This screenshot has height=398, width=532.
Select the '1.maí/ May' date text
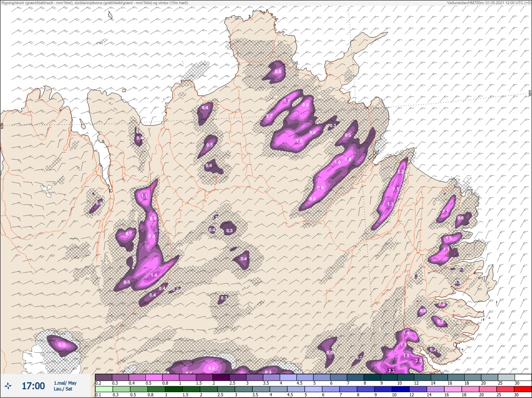click(65, 383)
